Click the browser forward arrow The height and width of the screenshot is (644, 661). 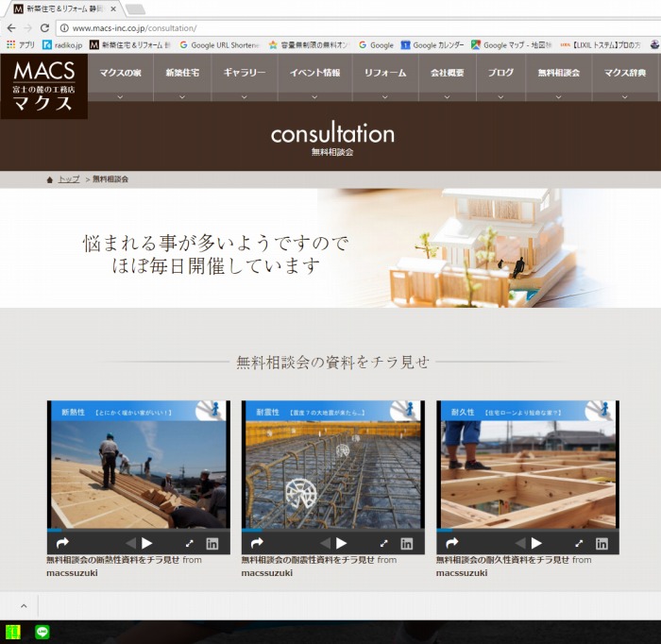point(28,28)
